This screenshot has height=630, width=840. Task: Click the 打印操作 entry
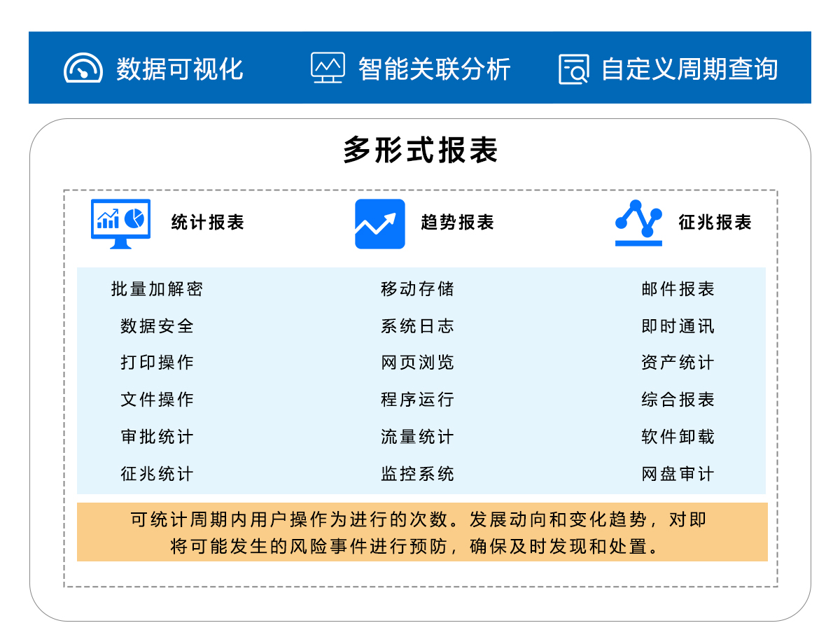tap(157, 363)
